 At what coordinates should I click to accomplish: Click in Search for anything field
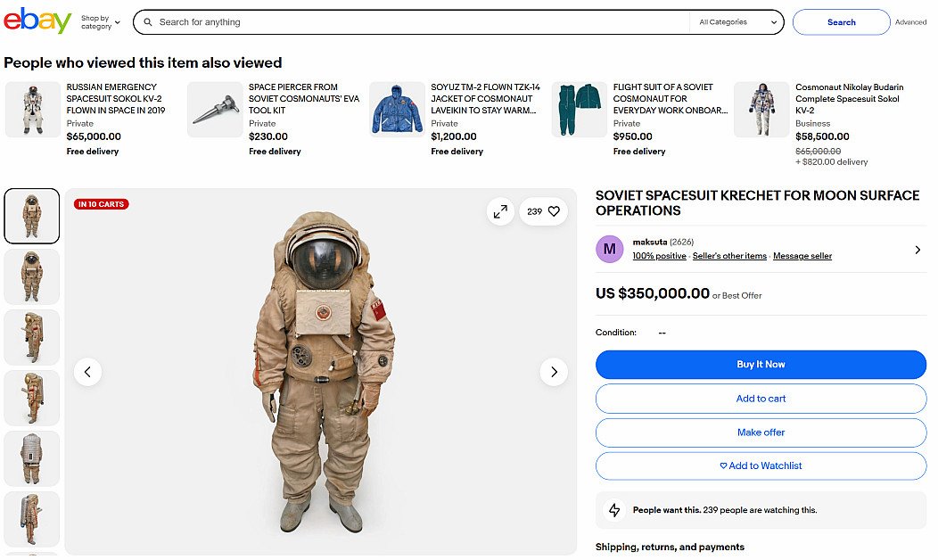419,22
